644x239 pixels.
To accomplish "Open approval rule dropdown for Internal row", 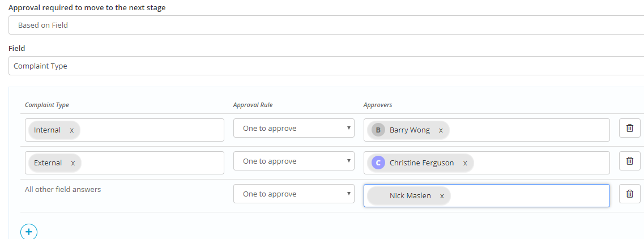I will click(x=293, y=128).
